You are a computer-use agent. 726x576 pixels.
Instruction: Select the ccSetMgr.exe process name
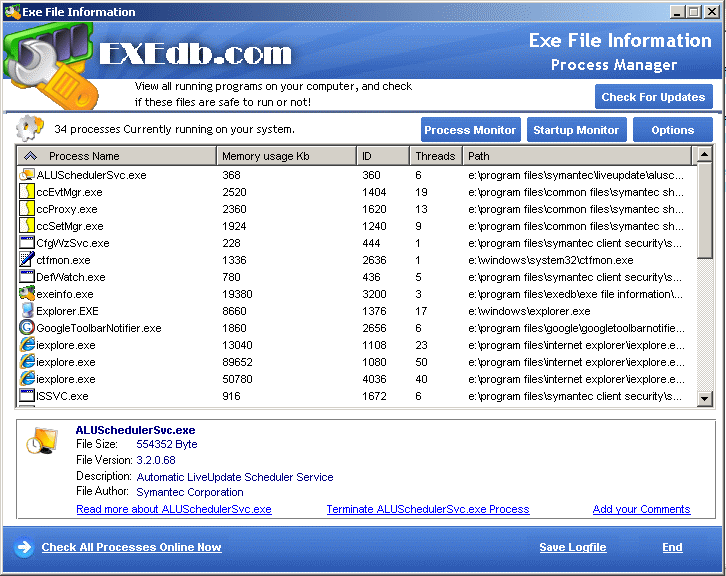point(70,226)
